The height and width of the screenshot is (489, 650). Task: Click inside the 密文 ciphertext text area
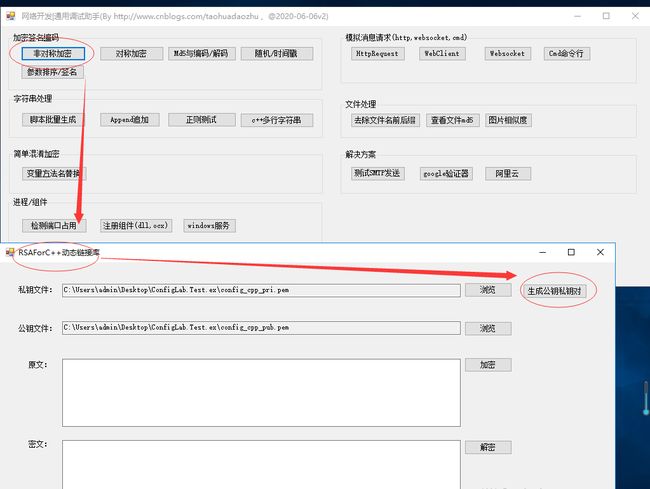[261, 465]
